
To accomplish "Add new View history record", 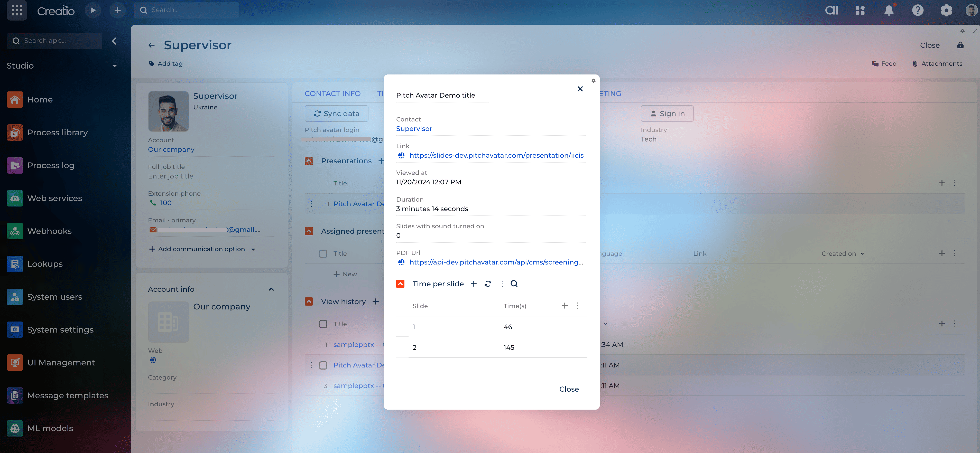I will pos(375,302).
